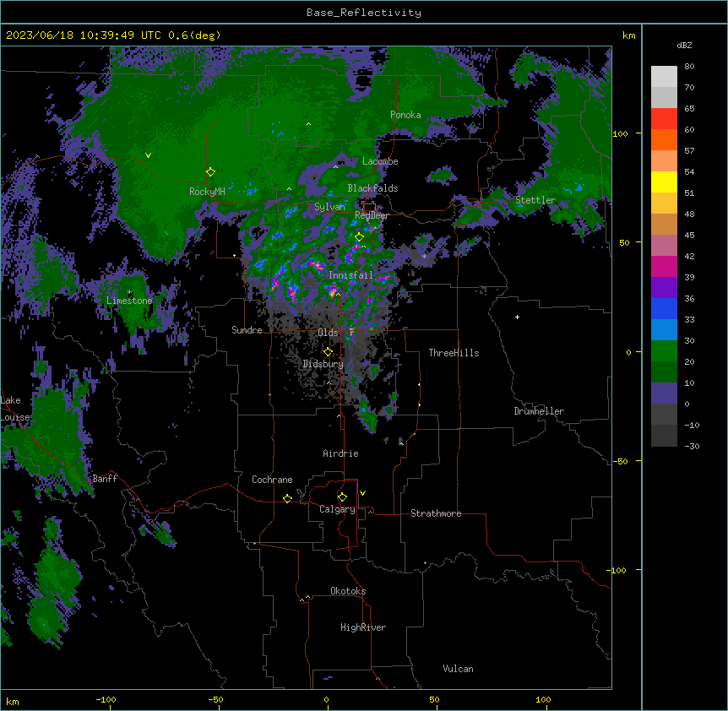
Task: Click the Strathmore city label
Action: (436, 513)
